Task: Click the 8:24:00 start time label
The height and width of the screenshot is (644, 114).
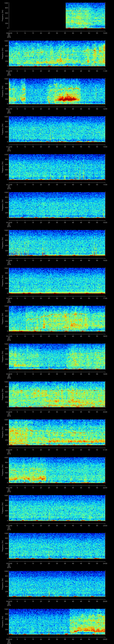Action: pyautogui.click(x=9, y=601)
